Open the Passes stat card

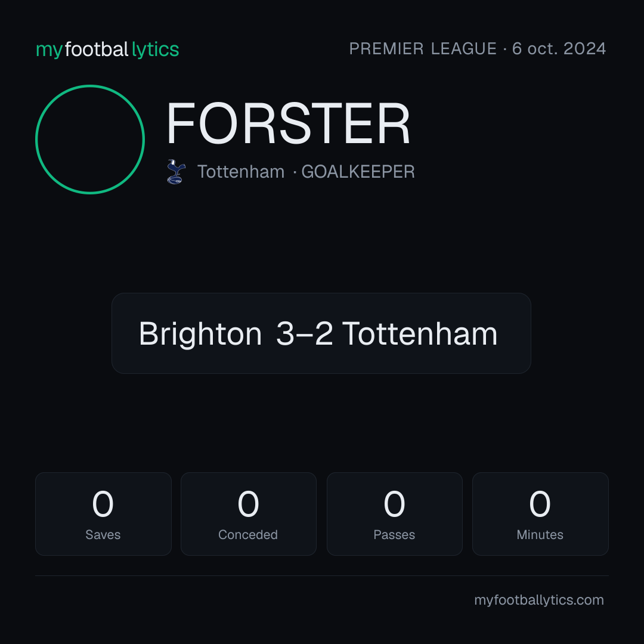(x=394, y=514)
